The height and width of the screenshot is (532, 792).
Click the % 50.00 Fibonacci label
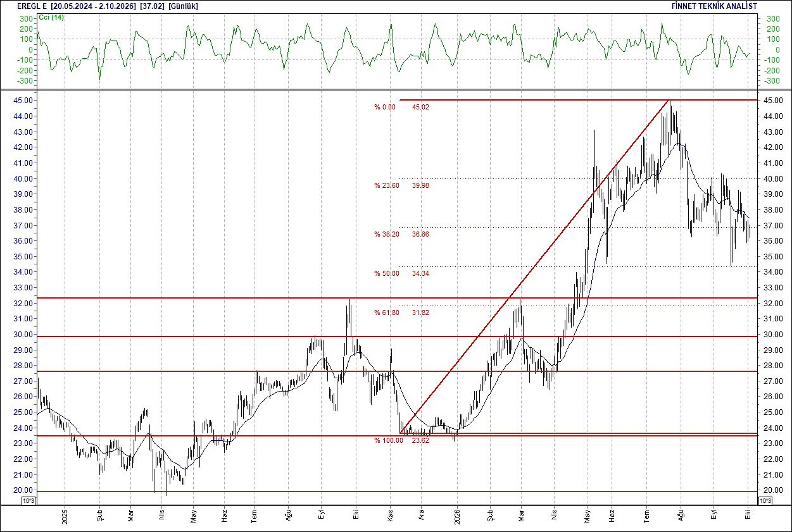pos(386,273)
